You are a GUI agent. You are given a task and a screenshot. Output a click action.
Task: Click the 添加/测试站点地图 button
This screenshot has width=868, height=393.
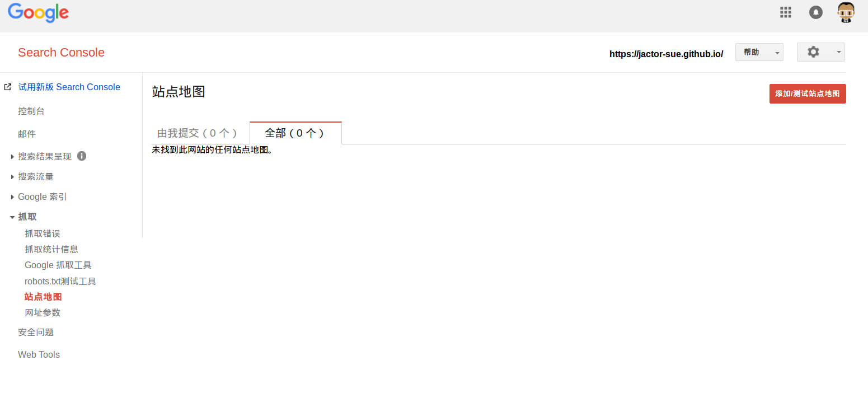pos(808,93)
